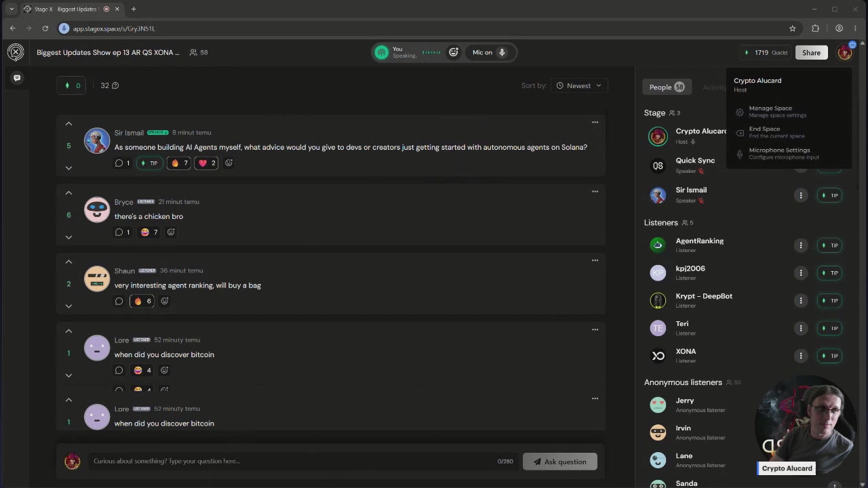
Task: Tip Sir Ismail's question
Action: (149, 163)
